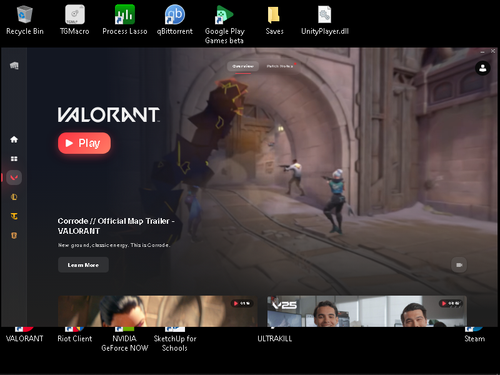
Task: Click the VALORANT logo heading
Action: 109,115
